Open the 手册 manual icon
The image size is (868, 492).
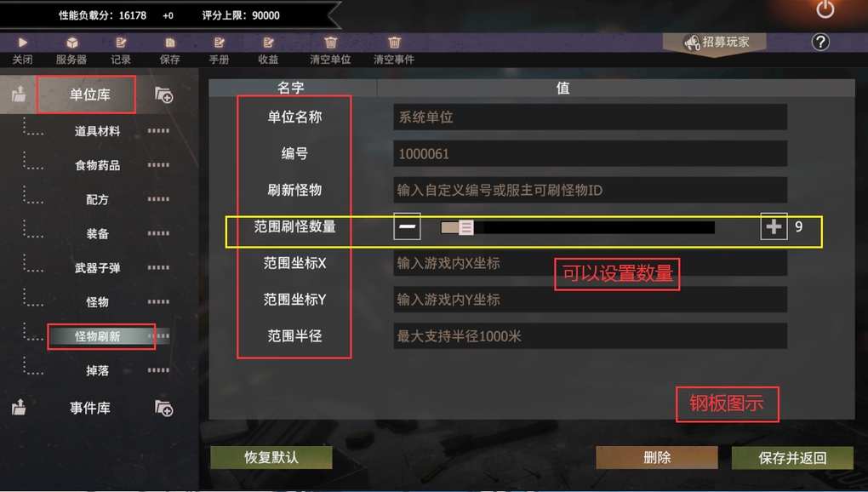[x=220, y=43]
